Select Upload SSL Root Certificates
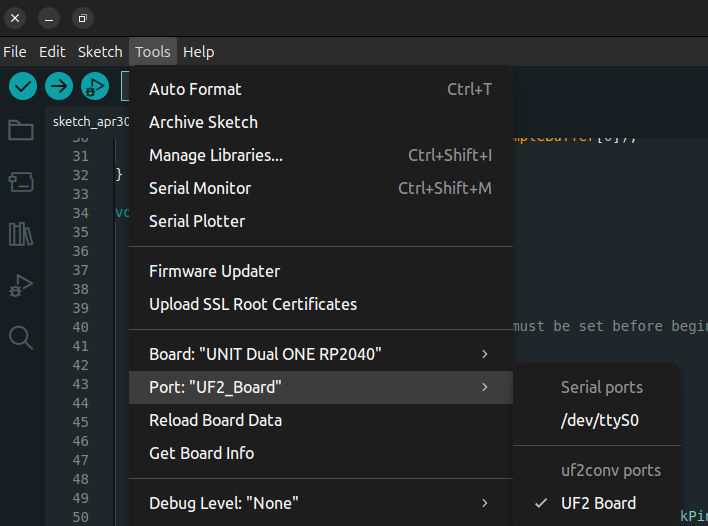Screen dimensions: 708x526 321,304
